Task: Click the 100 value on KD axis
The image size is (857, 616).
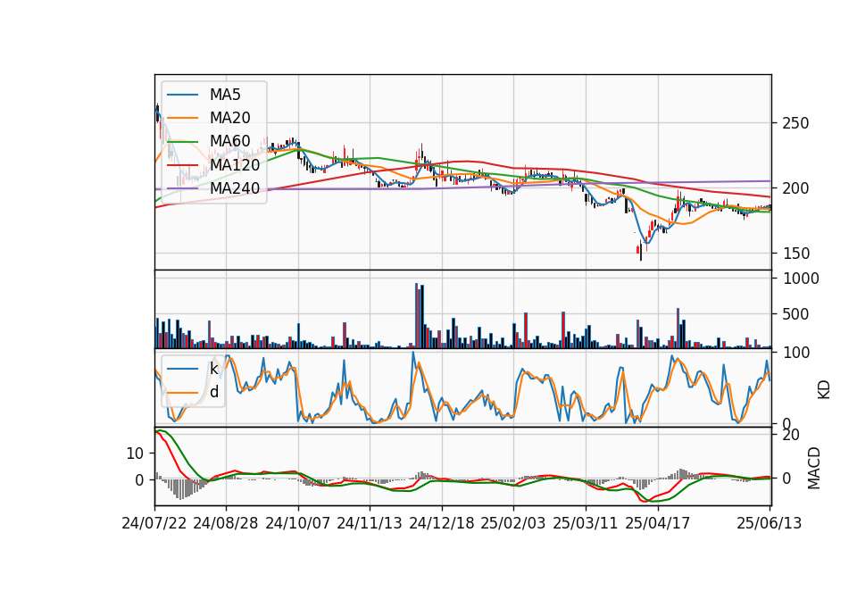Action: [x=796, y=353]
